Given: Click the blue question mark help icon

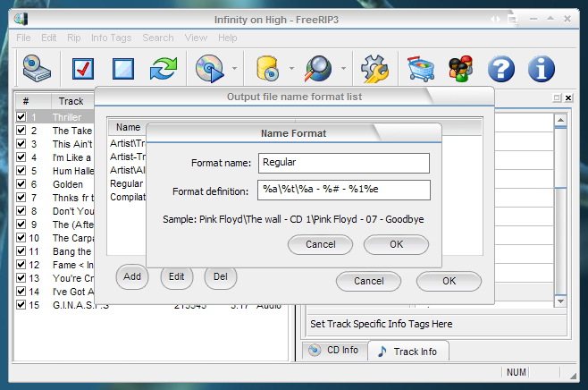Looking at the screenshot, I should [503, 68].
